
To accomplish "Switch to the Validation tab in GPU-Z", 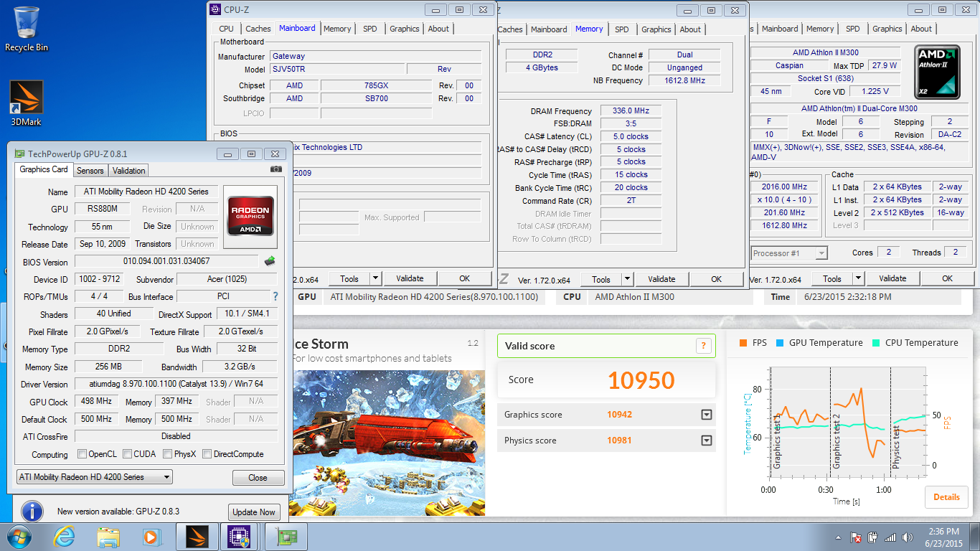I will [128, 170].
